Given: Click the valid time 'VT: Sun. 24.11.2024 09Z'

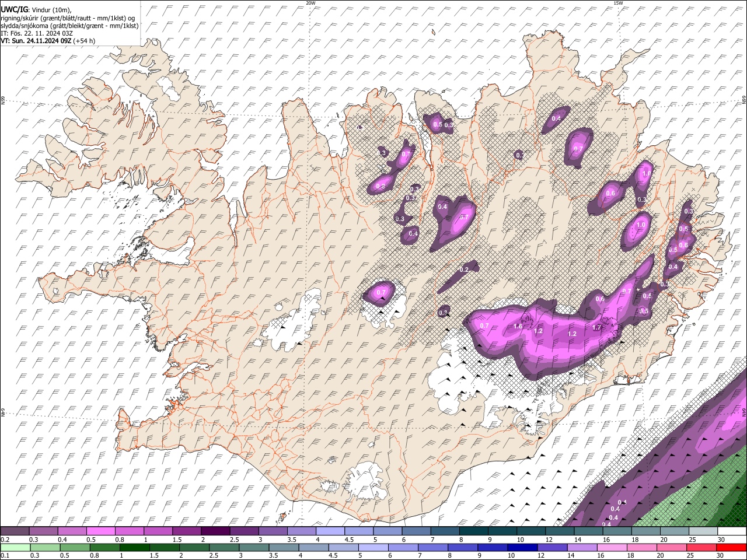Looking at the screenshot, I should click(36, 40).
